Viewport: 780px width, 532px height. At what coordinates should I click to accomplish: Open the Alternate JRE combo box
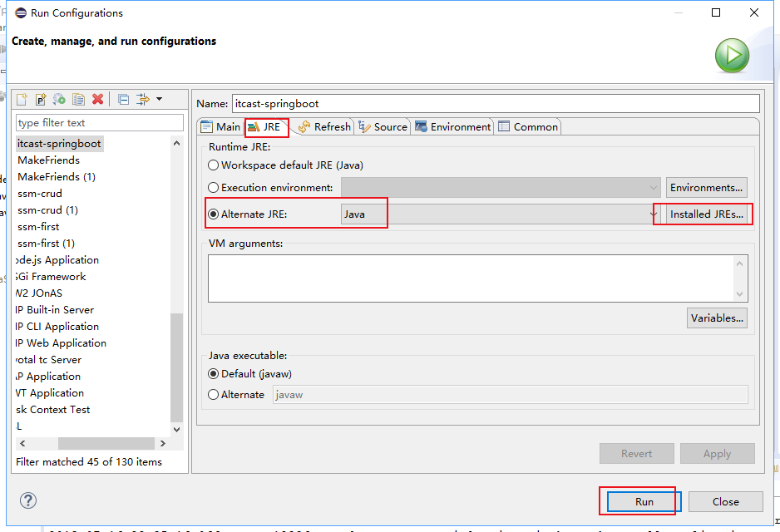coord(501,214)
